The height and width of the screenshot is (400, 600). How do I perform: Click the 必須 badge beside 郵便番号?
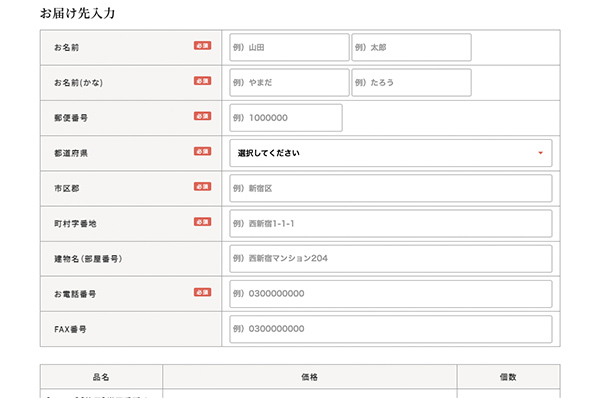coord(202,116)
